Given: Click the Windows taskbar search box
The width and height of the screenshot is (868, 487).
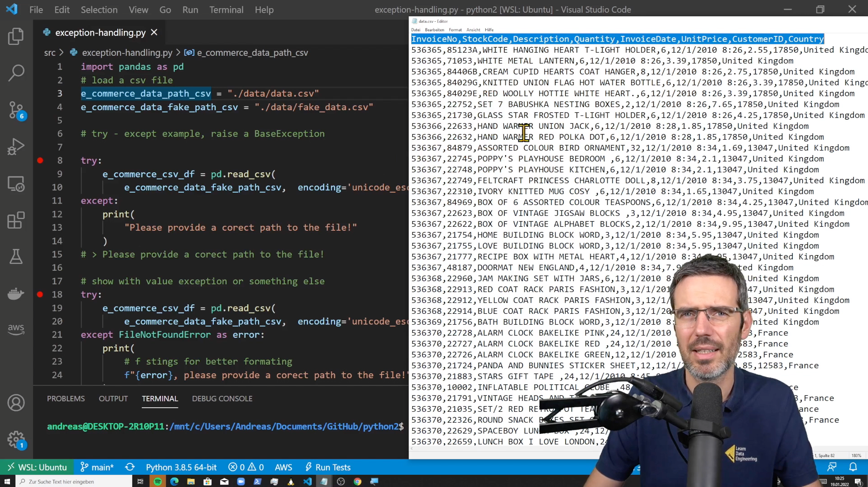Looking at the screenshot, I should (x=74, y=481).
